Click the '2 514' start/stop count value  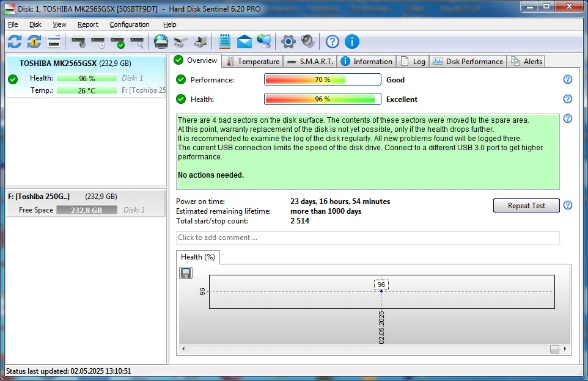click(x=300, y=220)
